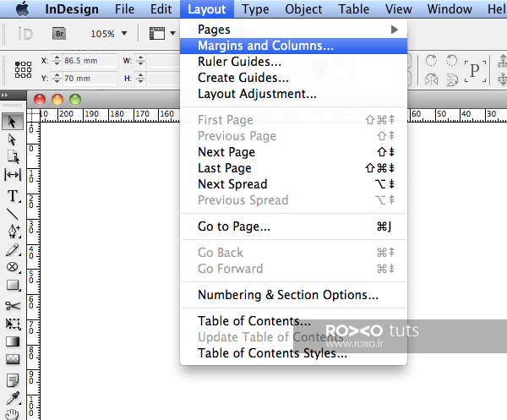Choose Table of Contents…
Screen dimensions: 507x420
[293, 321]
